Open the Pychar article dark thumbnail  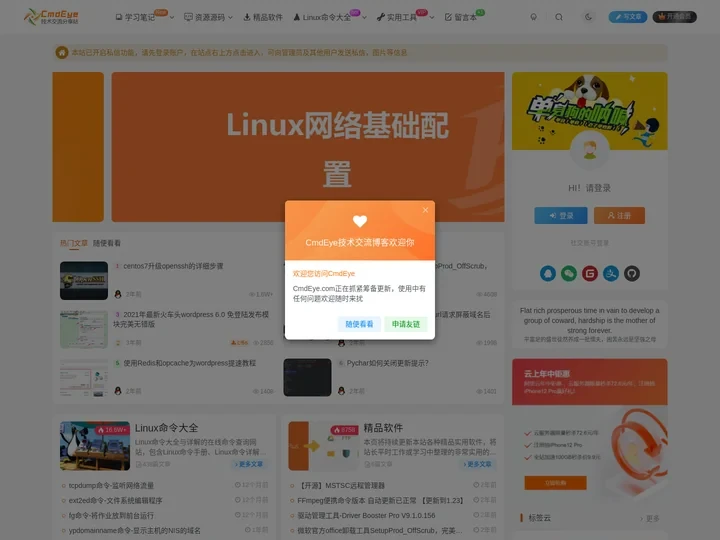[307, 377]
